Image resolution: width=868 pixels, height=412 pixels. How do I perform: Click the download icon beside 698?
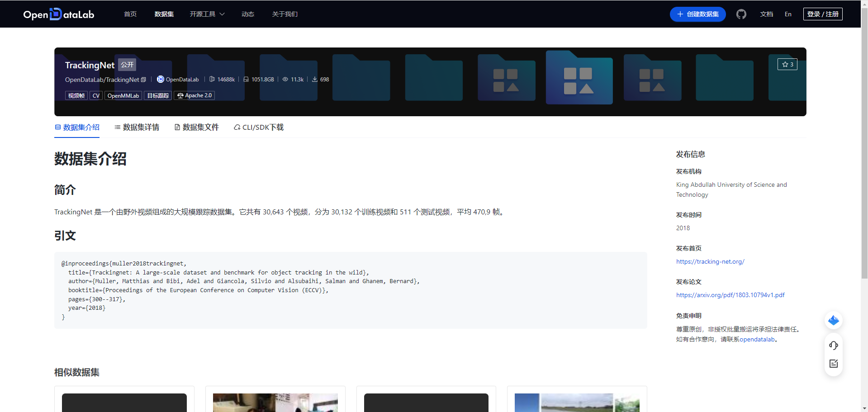tap(315, 79)
